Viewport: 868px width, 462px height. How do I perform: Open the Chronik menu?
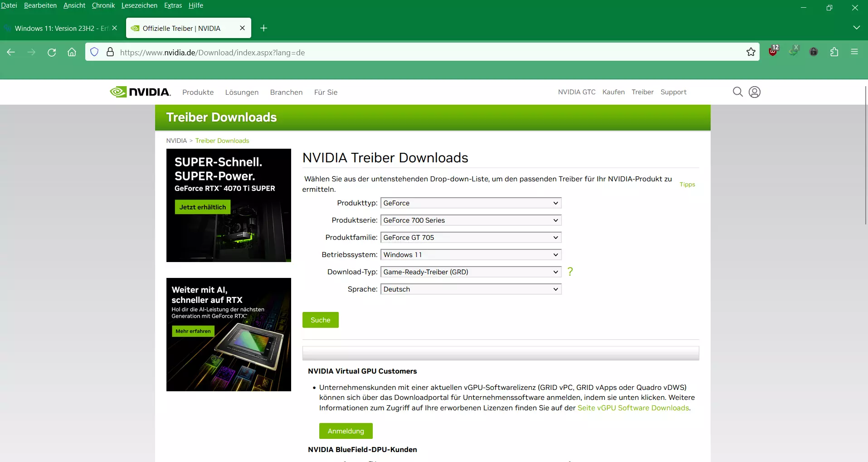click(103, 5)
